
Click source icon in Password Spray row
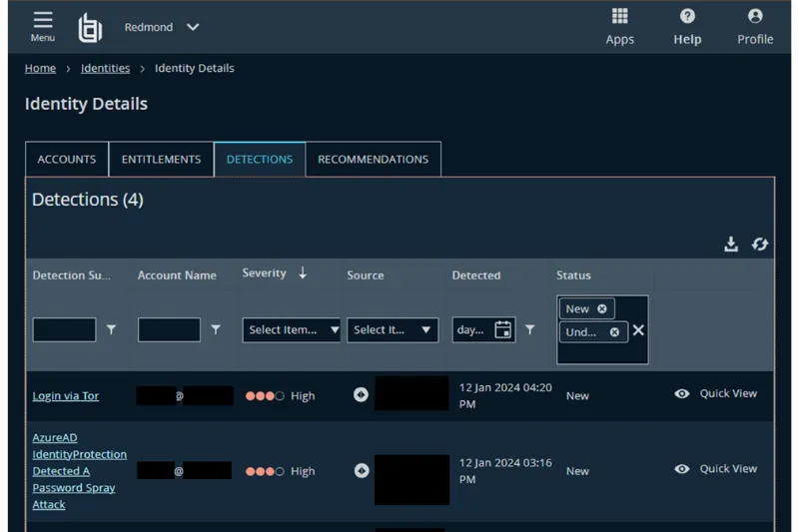pos(362,470)
